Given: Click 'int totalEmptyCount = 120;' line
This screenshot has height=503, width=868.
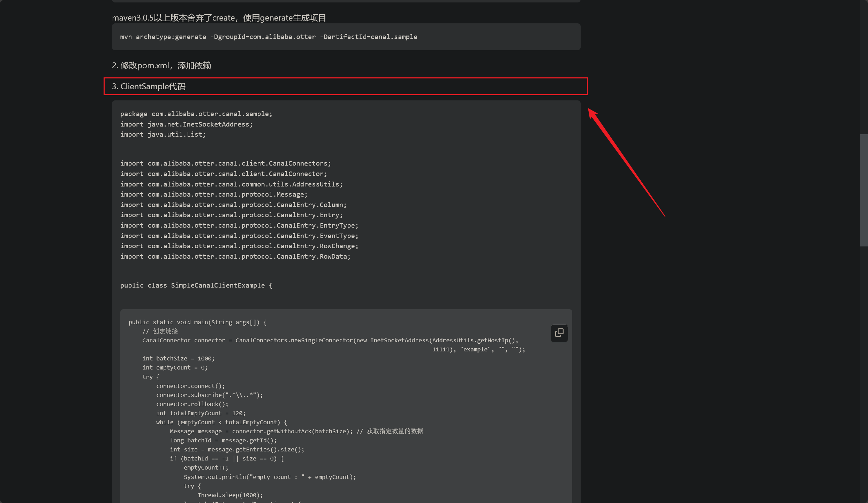Looking at the screenshot, I should pyautogui.click(x=201, y=413).
